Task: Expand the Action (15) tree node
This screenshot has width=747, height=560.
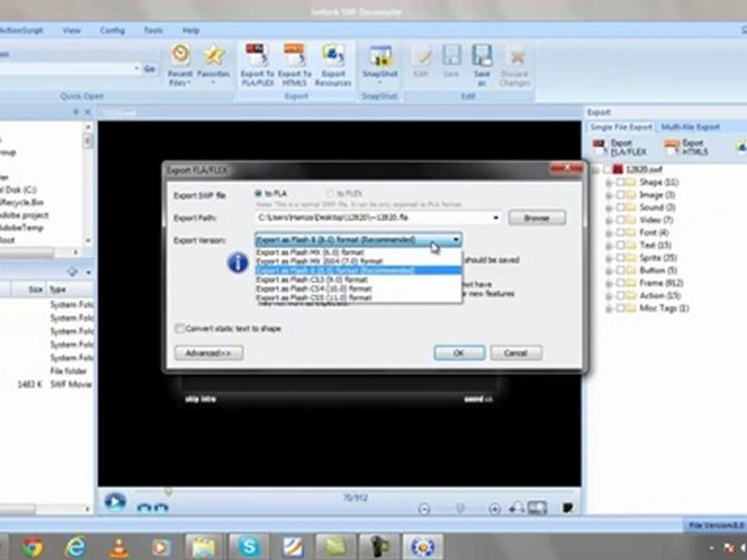Action: point(608,296)
